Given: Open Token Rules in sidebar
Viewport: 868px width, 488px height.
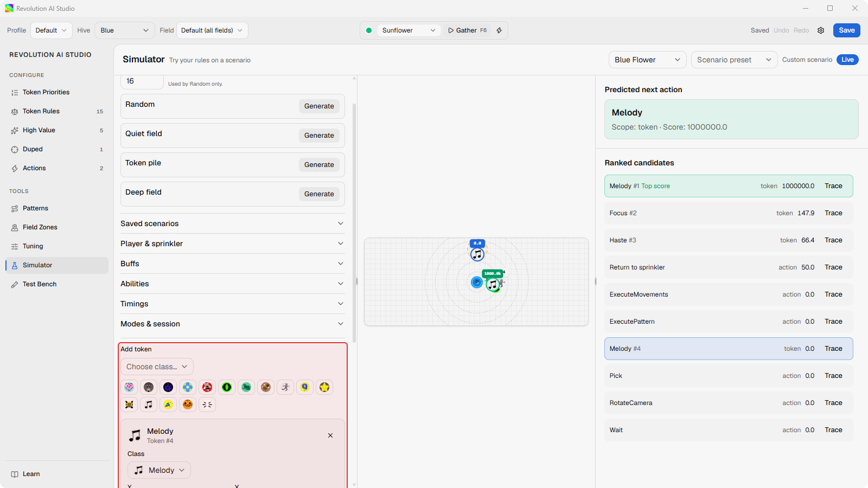Looking at the screenshot, I should tap(57, 111).
